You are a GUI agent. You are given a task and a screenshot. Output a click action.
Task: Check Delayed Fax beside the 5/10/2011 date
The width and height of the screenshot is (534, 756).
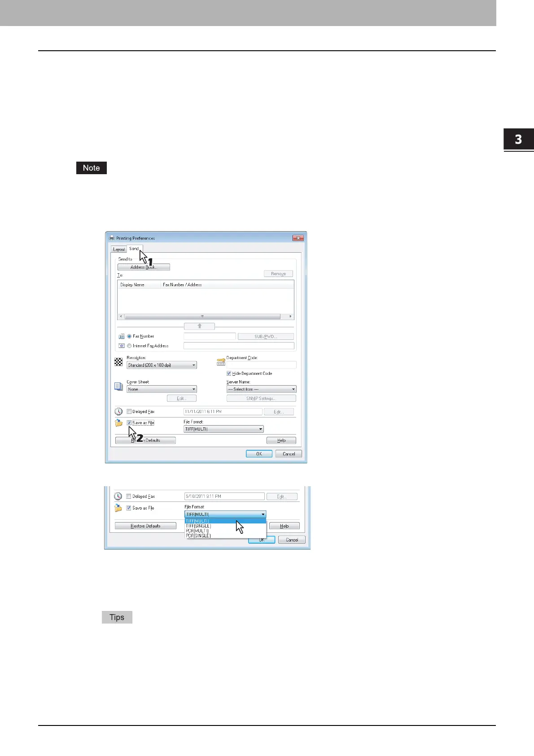click(129, 497)
